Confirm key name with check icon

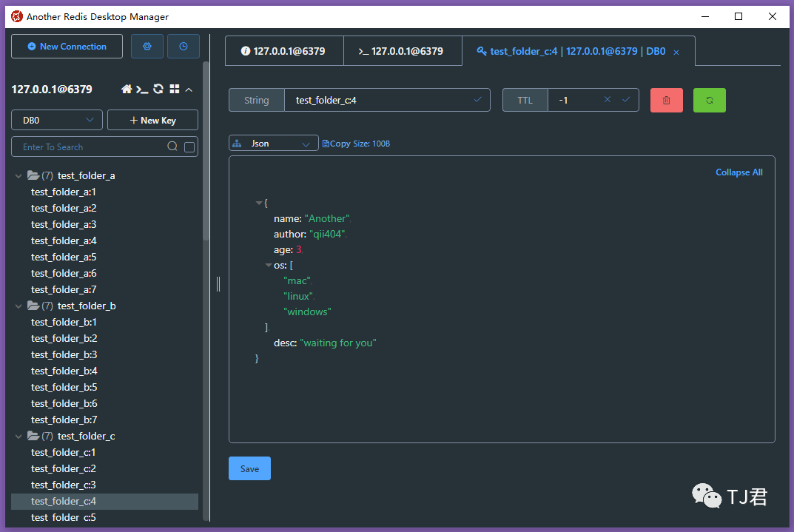pos(477,100)
